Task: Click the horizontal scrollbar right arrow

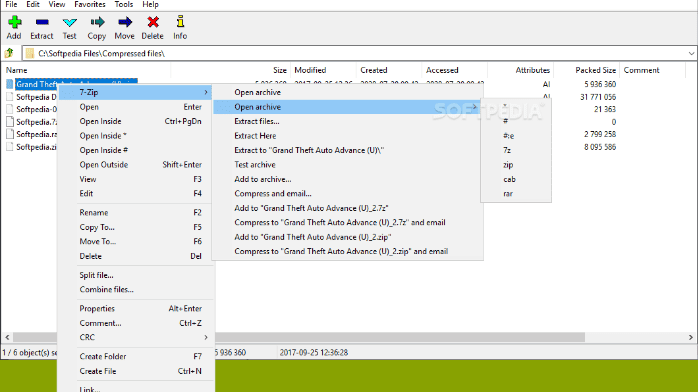Action: [x=691, y=338]
